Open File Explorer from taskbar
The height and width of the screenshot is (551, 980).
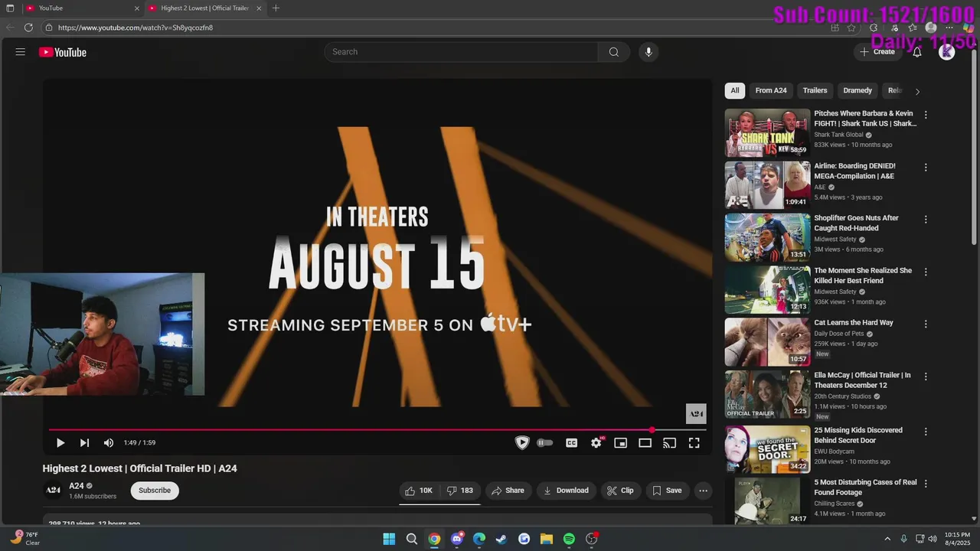tap(547, 539)
